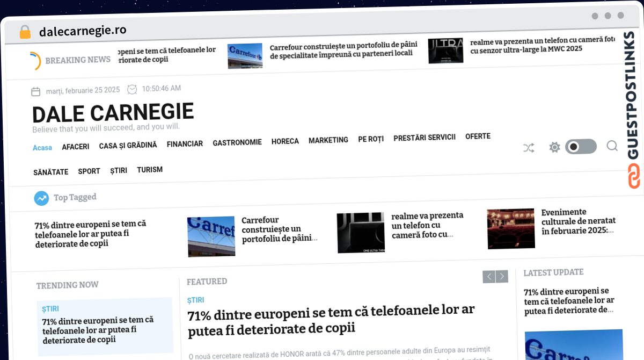Click the Breaking News label
Screen dimensions: 644x360
click(78, 60)
